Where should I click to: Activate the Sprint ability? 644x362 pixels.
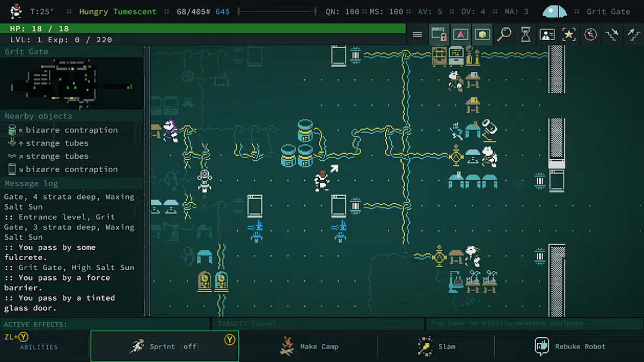[164, 346]
